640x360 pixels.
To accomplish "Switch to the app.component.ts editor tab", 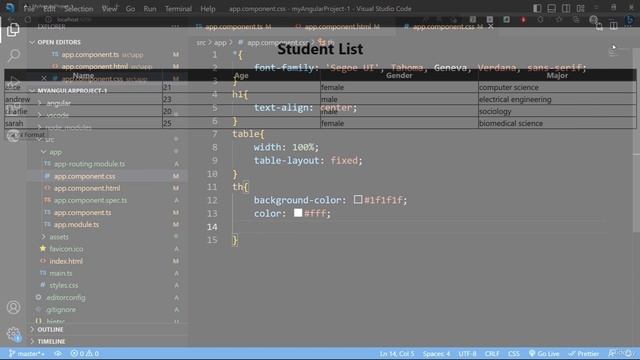I will [x=233, y=27].
